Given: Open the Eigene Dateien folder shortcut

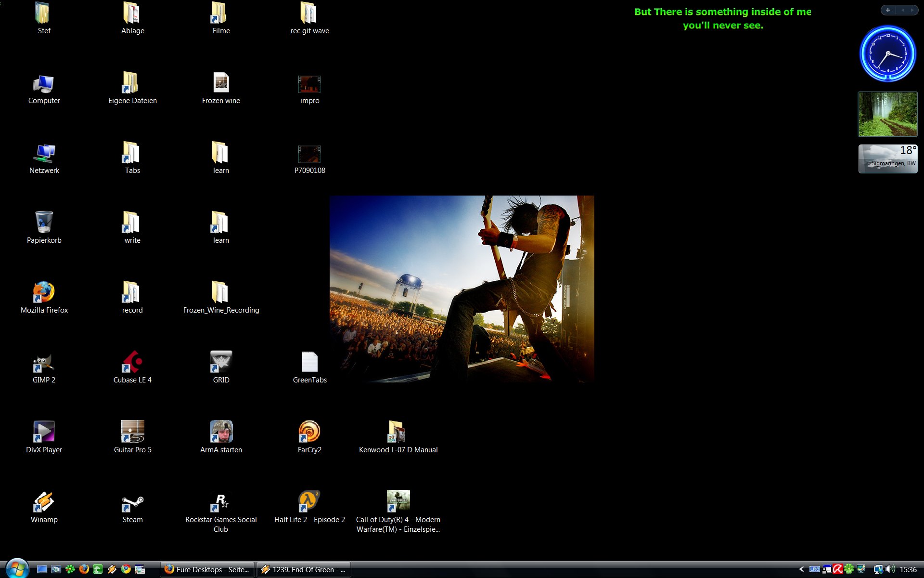Looking at the screenshot, I should pyautogui.click(x=132, y=89).
